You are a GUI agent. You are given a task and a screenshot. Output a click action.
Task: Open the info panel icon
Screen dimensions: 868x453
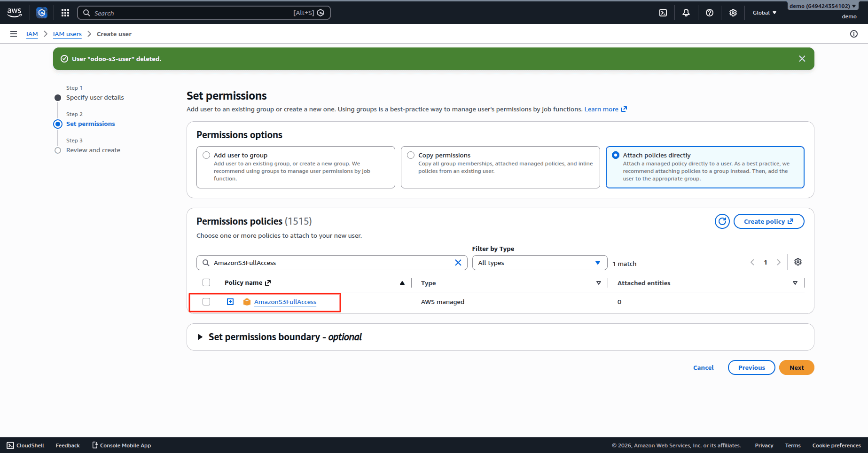(854, 34)
